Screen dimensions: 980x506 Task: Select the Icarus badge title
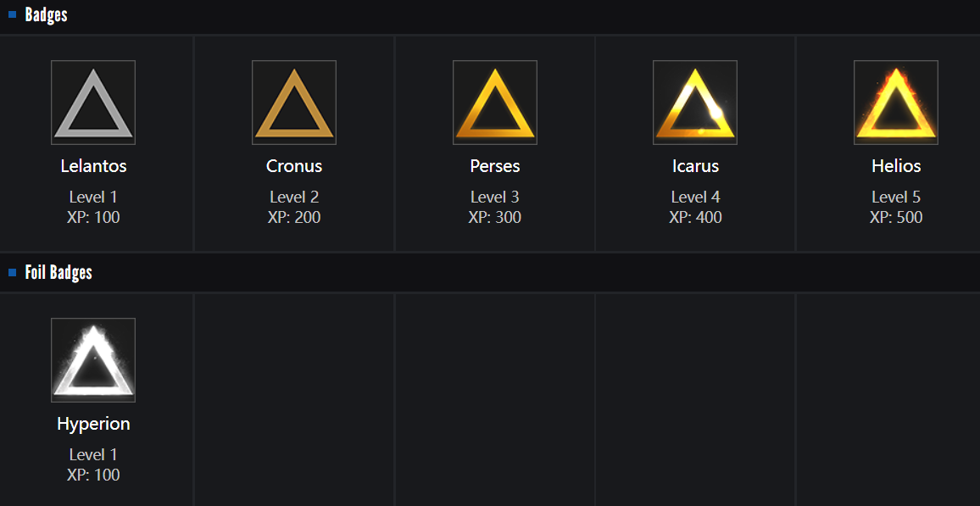coord(695,166)
